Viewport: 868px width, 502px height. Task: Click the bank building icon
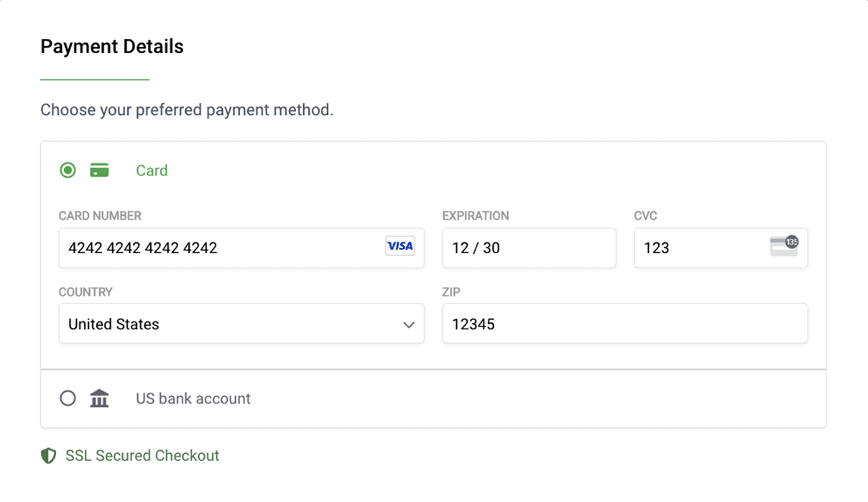point(99,398)
